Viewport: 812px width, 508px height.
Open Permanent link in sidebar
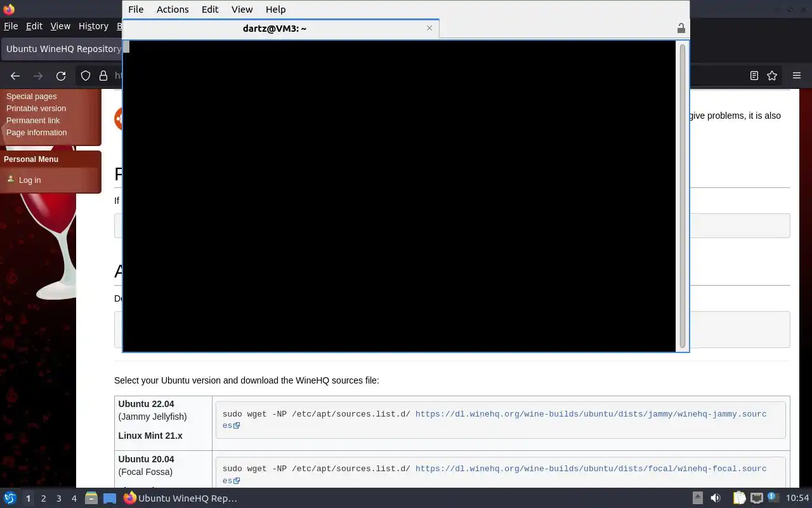click(x=33, y=121)
